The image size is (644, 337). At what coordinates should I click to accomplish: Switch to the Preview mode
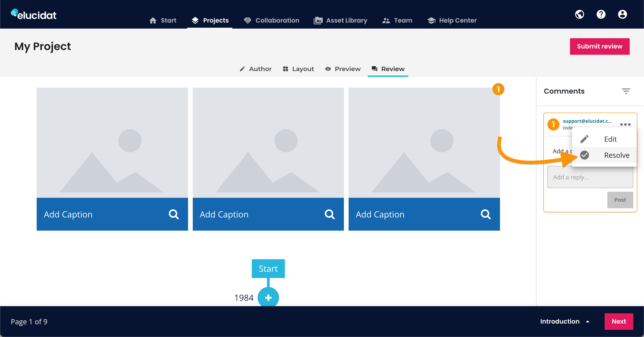343,69
